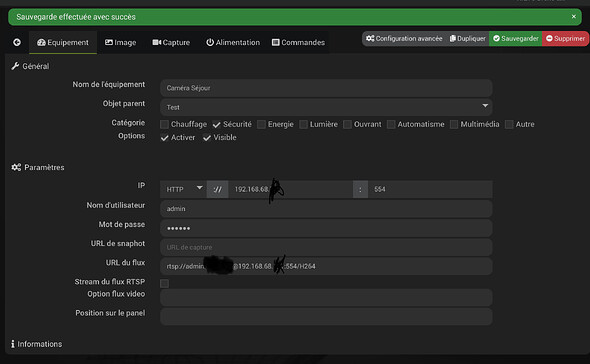Screen dimensions: 590x364
Task: Switch to the Capture tab
Action: pyautogui.click(x=171, y=43)
